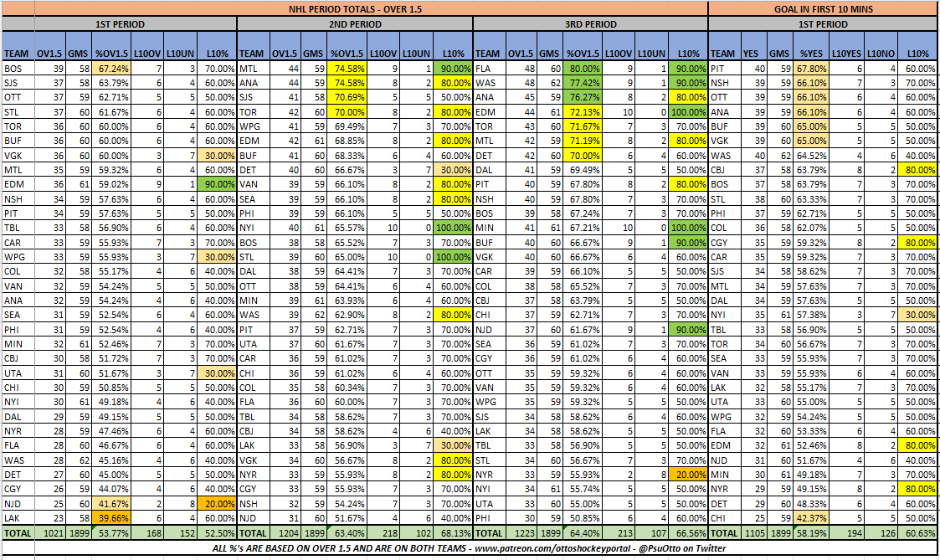
Task: Select ANA's 76.27% cell in 3rd period
Action: tap(582, 97)
